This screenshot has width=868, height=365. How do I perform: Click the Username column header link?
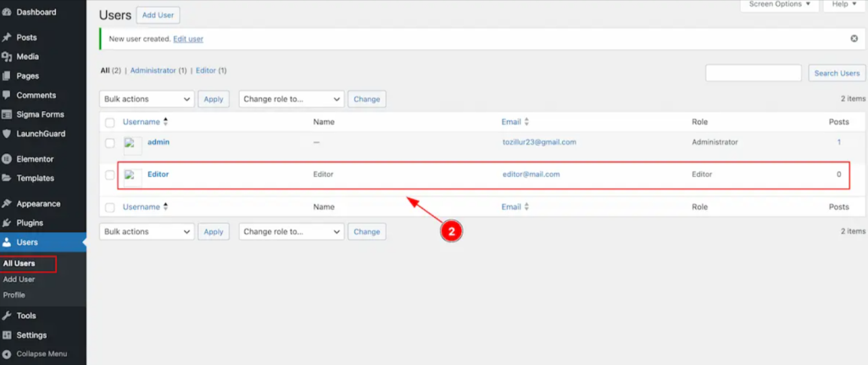142,122
